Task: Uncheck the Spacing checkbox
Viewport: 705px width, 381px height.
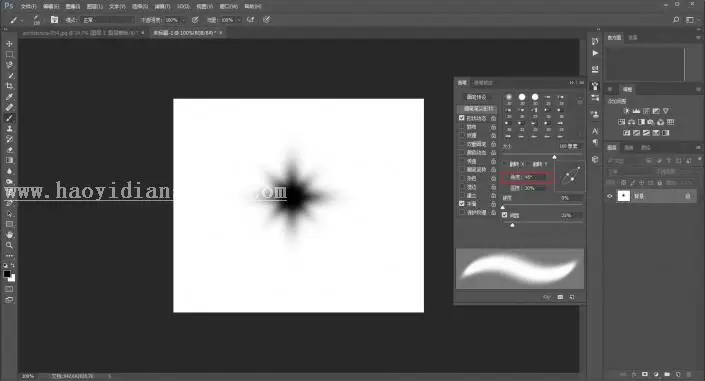Action: [x=505, y=215]
